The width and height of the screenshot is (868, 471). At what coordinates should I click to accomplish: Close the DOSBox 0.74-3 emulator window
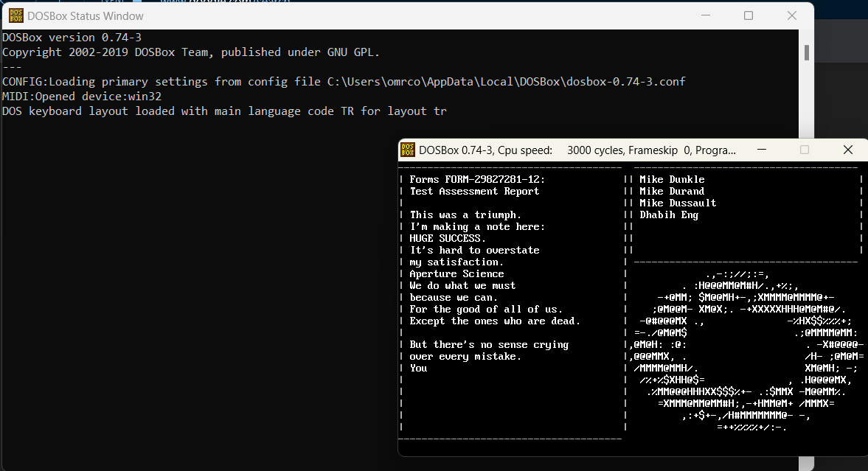coord(847,150)
